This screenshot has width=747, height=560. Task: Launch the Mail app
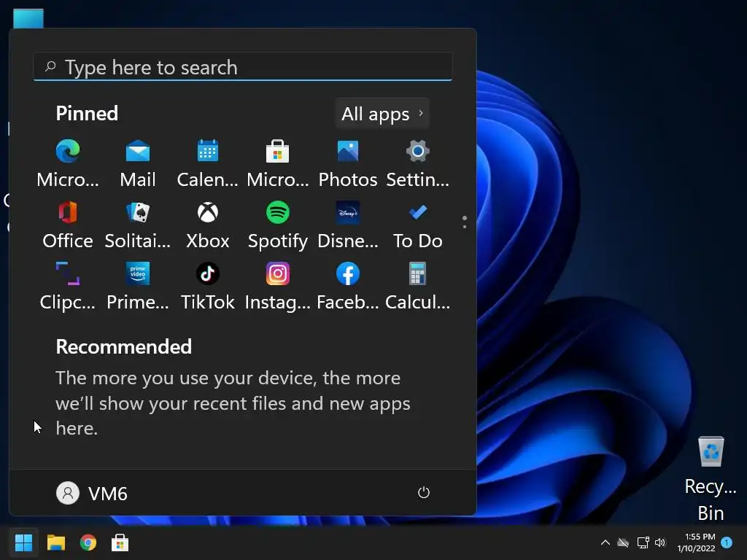(138, 163)
